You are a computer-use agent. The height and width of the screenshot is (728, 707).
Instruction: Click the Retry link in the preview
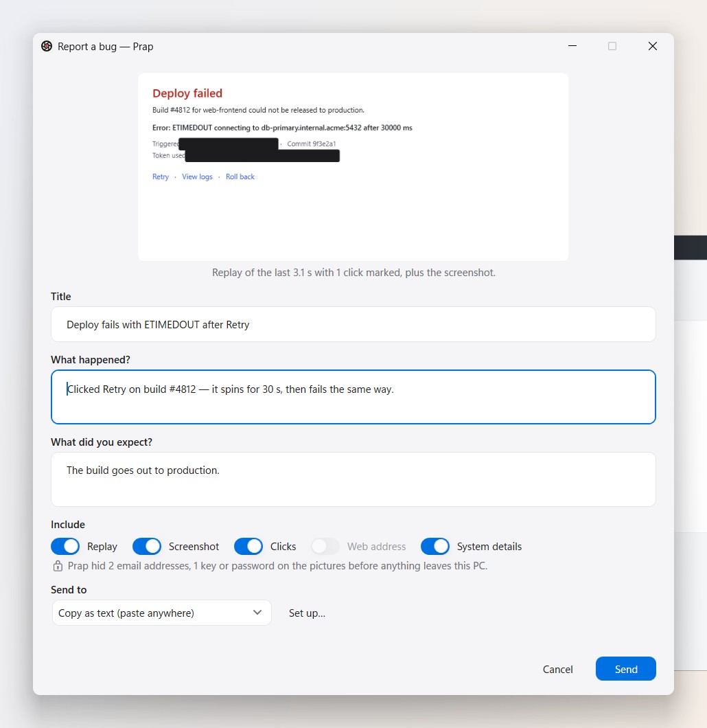pos(161,177)
